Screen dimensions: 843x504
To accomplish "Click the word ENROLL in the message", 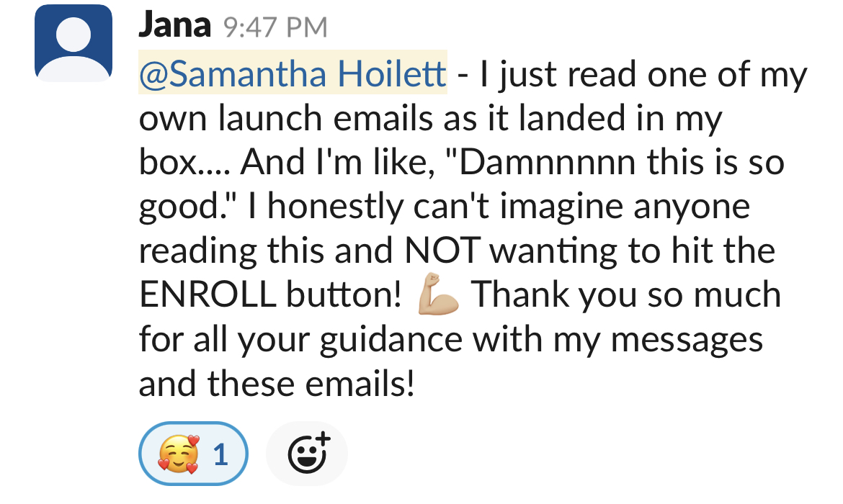I will 208,294.
